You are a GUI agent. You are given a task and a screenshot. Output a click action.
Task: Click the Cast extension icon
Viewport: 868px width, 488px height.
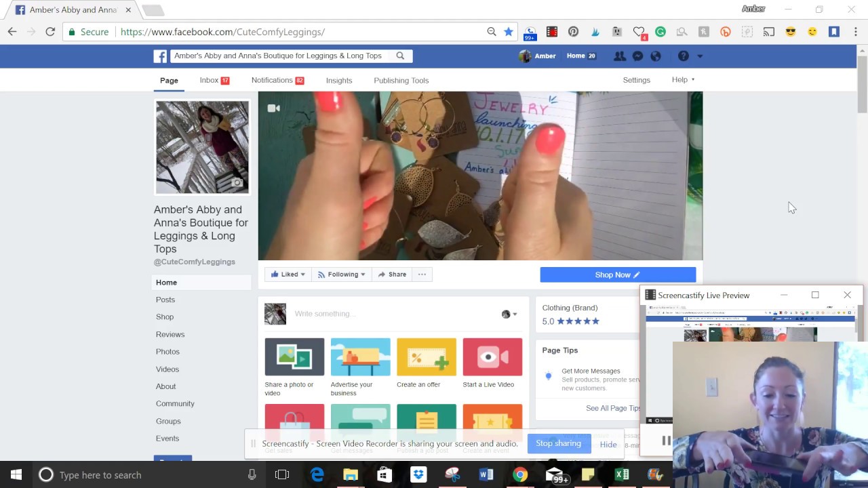[x=769, y=32]
